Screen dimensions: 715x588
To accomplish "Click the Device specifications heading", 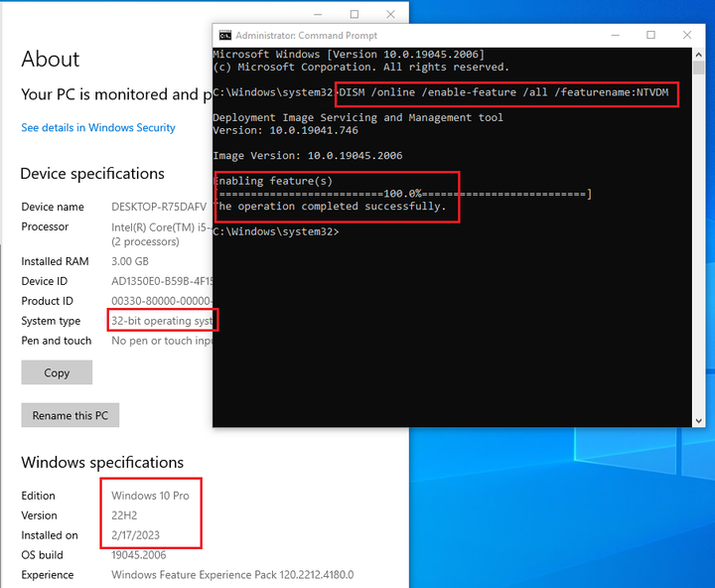I will click(92, 174).
